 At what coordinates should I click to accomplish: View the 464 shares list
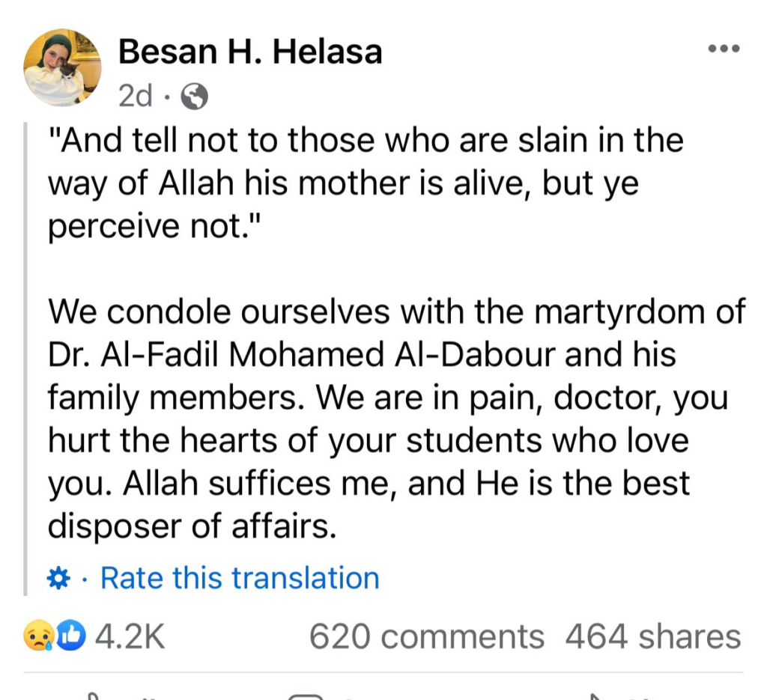(x=652, y=637)
